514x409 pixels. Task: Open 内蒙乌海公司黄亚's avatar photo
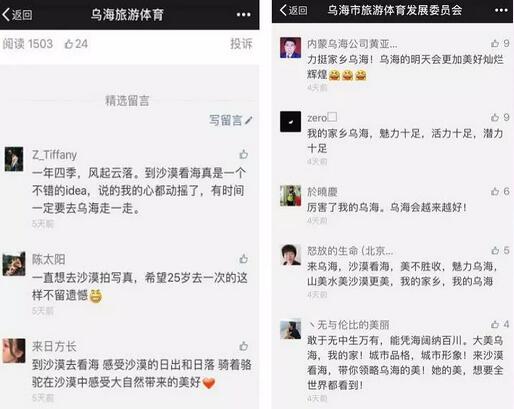click(x=290, y=48)
